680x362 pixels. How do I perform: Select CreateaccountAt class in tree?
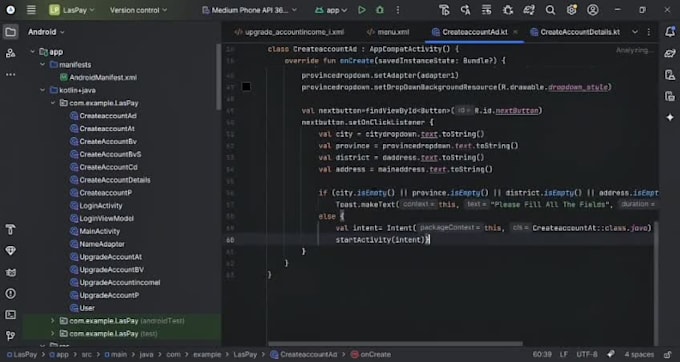click(102, 129)
